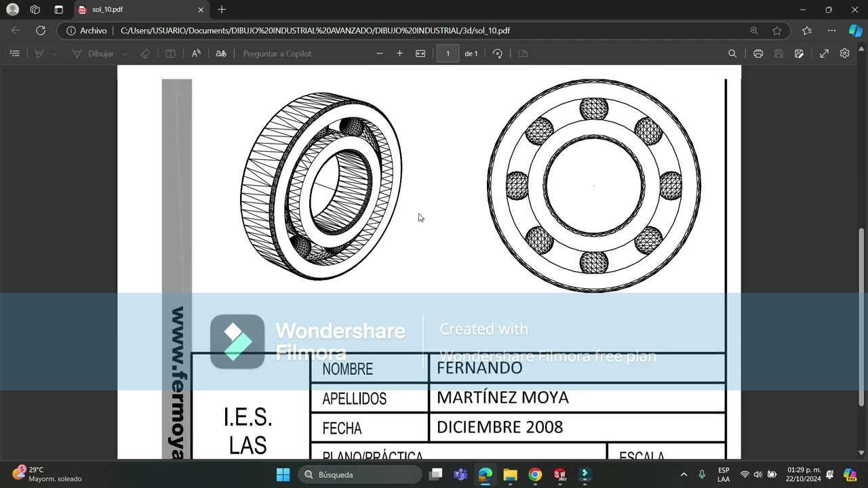Click the file path address bar
The width and height of the screenshot is (868, 488).
[x=315, y=30]
